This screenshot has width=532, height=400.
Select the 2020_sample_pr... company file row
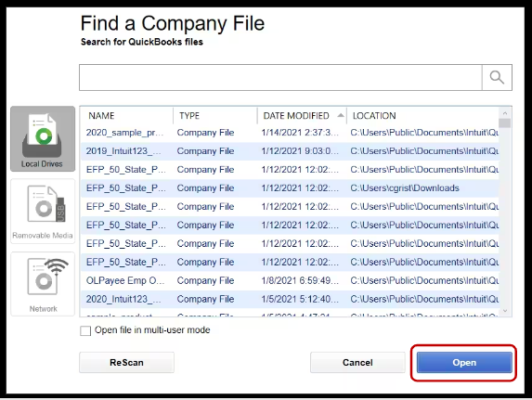tap(290, 133)
